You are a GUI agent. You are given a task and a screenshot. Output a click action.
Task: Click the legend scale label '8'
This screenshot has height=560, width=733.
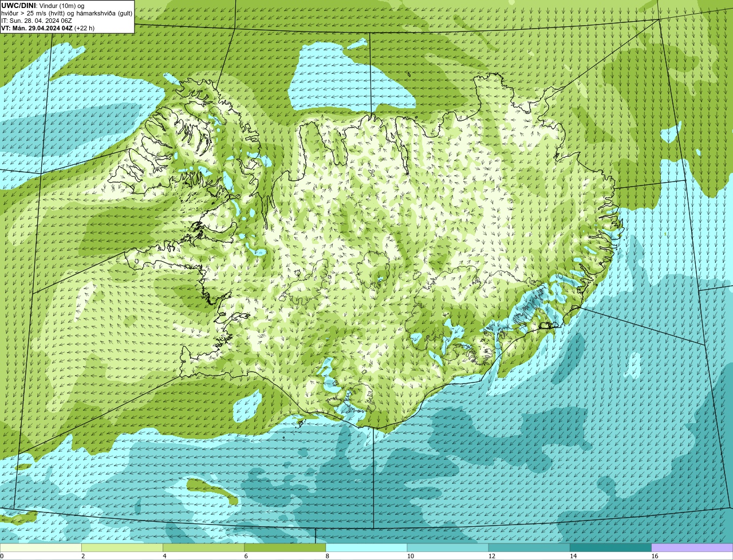click(327, 556)
